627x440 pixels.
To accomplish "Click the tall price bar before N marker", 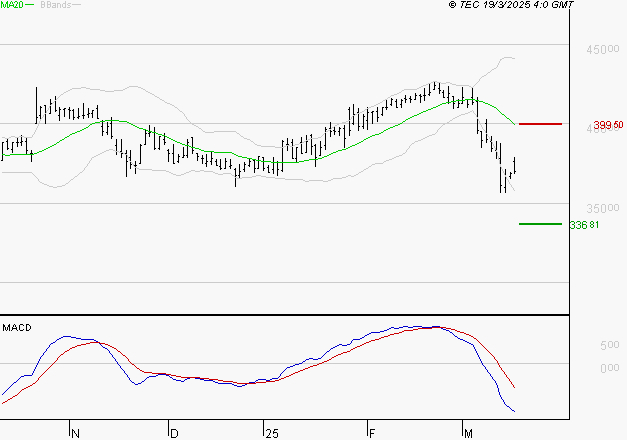I will pyautogui.click(x=37, y=104).
